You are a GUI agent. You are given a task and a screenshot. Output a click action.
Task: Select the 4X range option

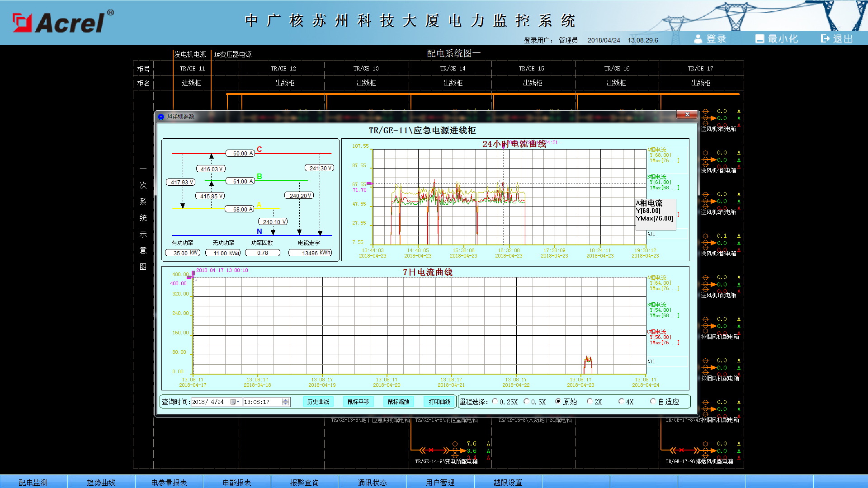[626, 402]
